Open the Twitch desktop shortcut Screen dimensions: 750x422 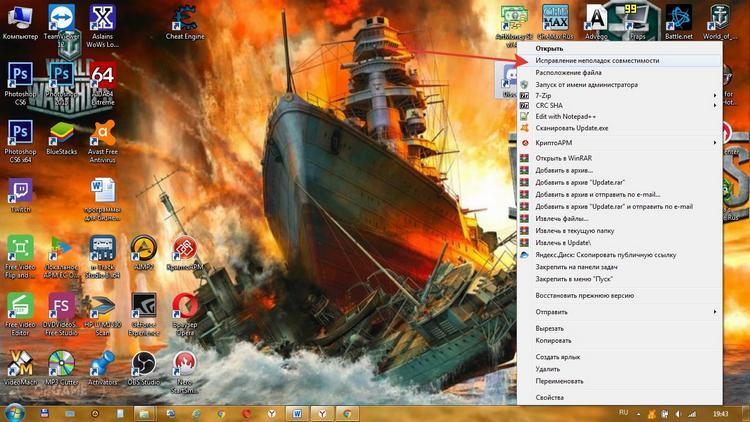(x=20, y=196)
